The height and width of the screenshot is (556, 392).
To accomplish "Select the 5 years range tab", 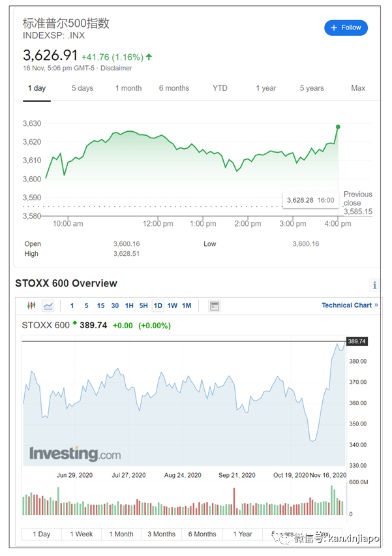I will [x=312, y=88].
